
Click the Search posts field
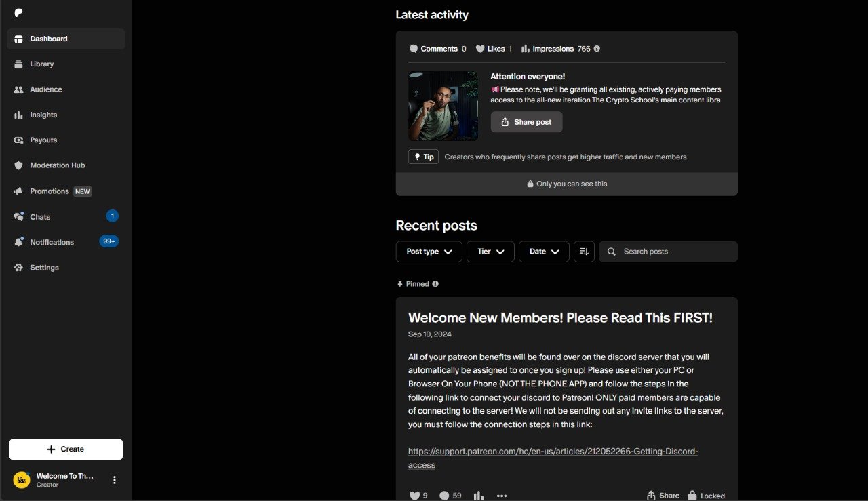coord(668,252)
